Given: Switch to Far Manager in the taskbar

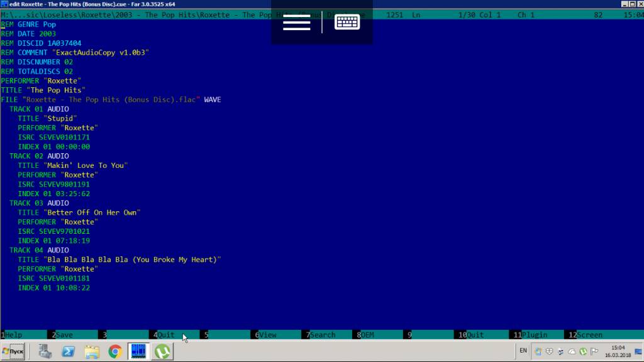Looking at the screenshot, I should click(x=138, y=352).
